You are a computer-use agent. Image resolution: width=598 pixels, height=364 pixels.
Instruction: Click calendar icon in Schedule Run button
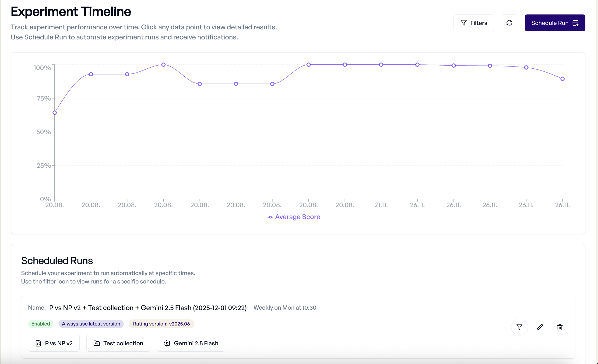pos(575,23)
